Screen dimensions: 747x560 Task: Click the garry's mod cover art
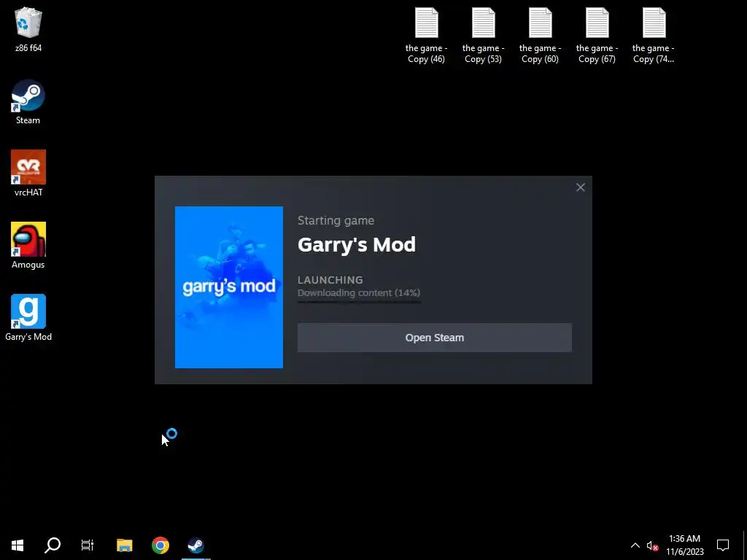point(228,287)
